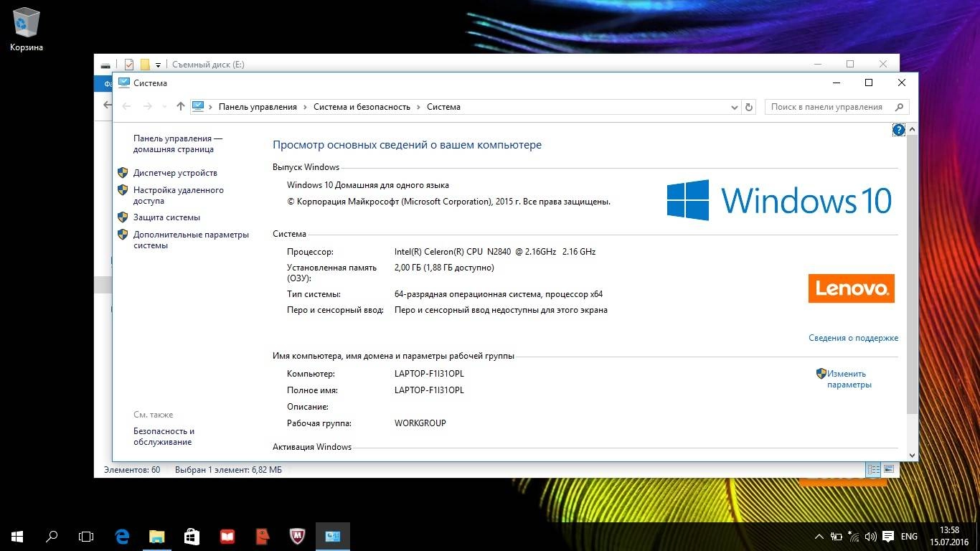Click the Windows 10 logo graphic

tap(779, 200)
